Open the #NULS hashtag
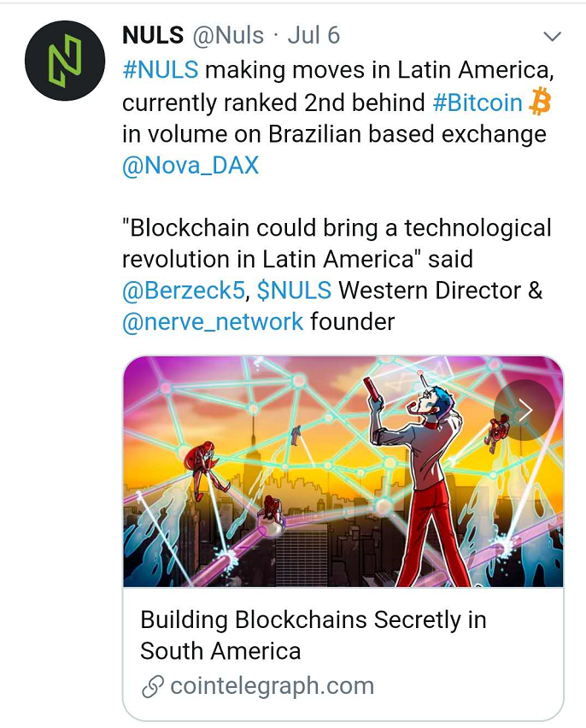Screen dimensions: 586x728 pyautogui.click(x=161, y=70)
